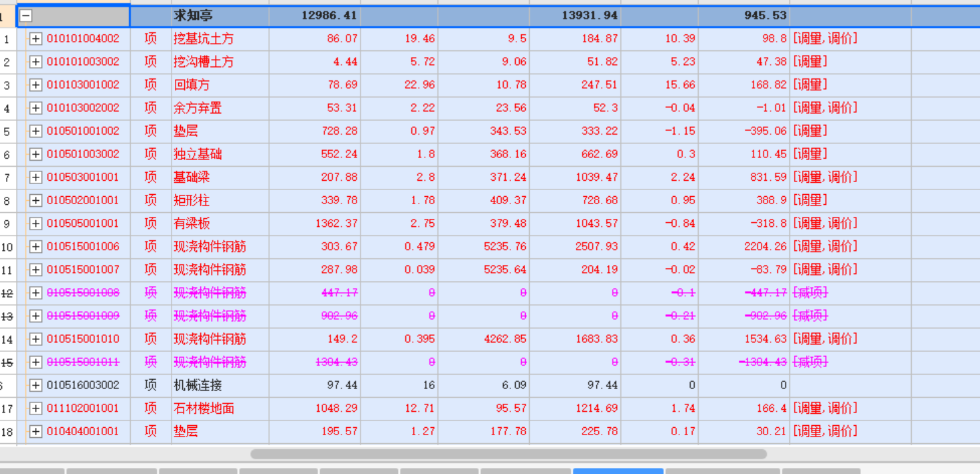Expand item 010515001007 现浇构件钢筋

click(36, 270)
